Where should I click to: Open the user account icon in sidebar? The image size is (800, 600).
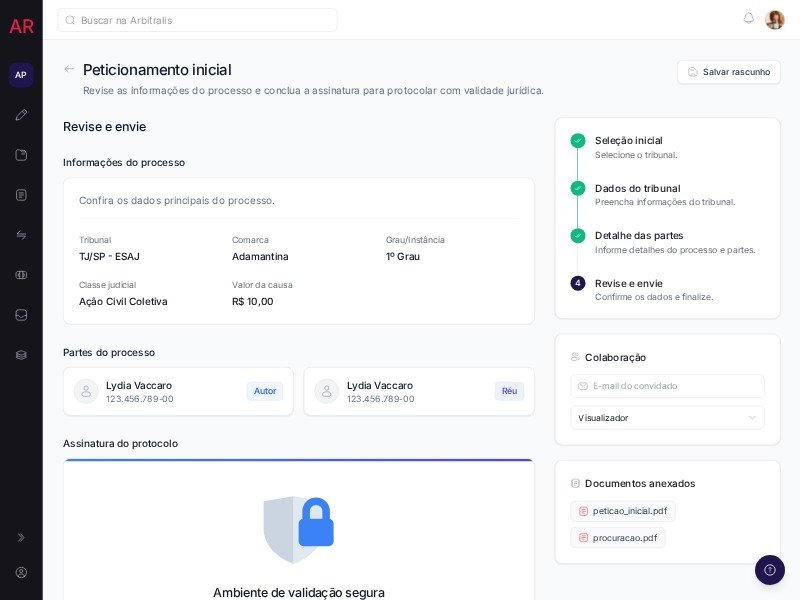[21, 573]
